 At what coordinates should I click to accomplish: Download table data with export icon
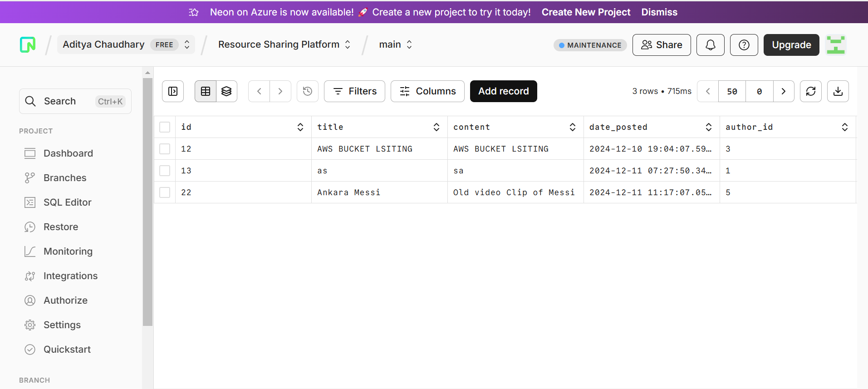[x=838, y=91]
